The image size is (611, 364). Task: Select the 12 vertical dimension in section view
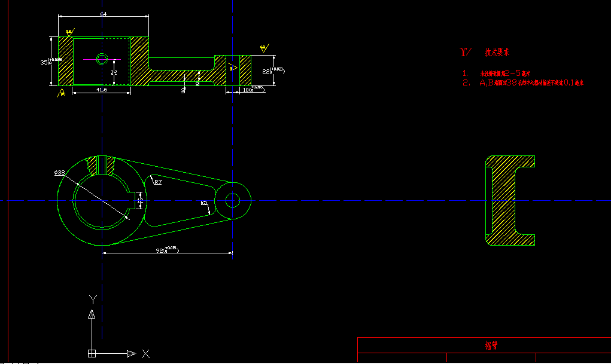click(x=114, y=72)
